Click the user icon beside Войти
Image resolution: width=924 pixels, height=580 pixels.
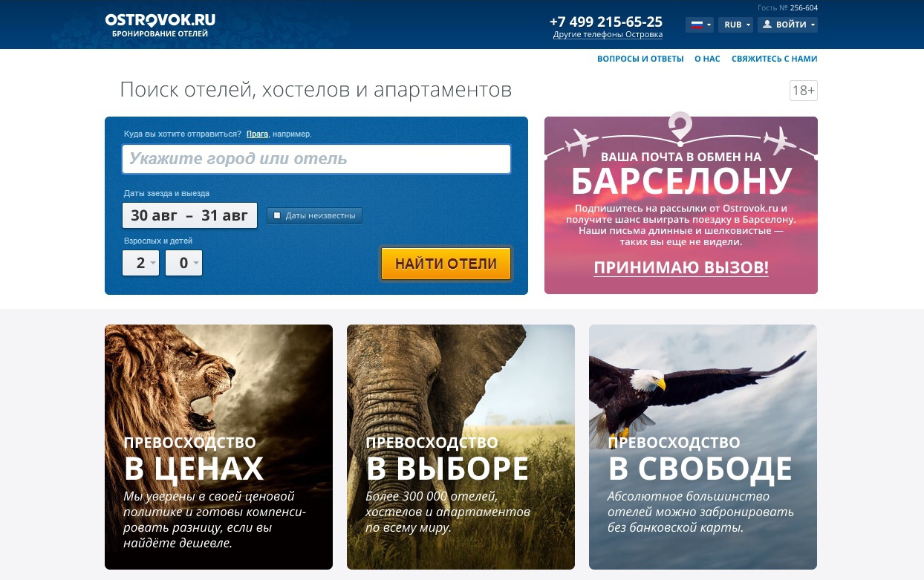(767, 25)
